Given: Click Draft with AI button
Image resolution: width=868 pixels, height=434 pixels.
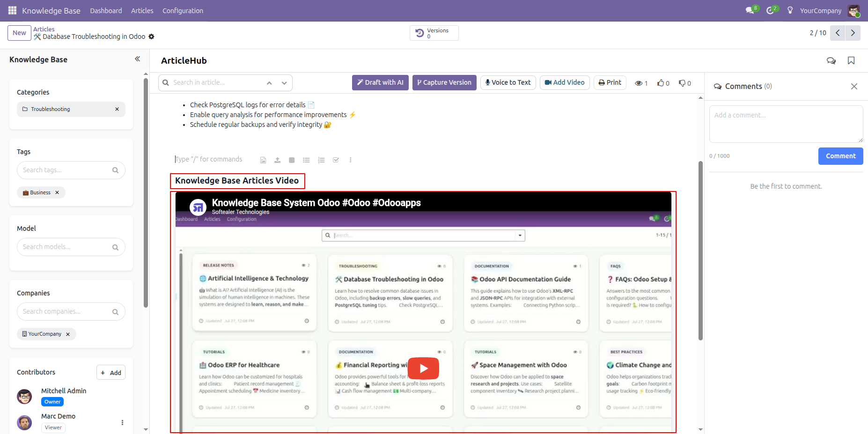Looking at the screenshot, I should 380,82.
